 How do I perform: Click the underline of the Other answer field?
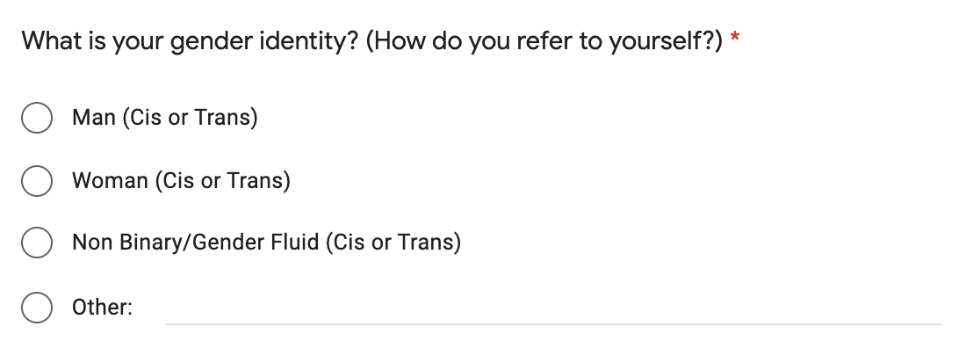552,324
